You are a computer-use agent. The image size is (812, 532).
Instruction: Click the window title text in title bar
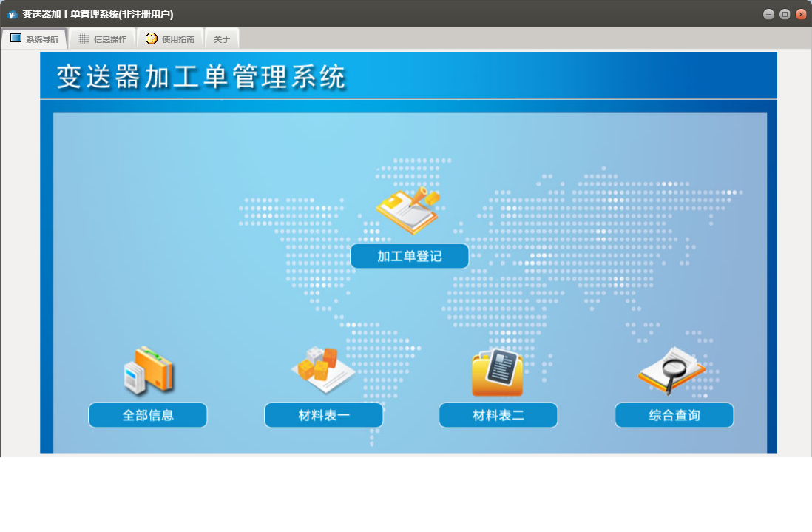[98, 15]
